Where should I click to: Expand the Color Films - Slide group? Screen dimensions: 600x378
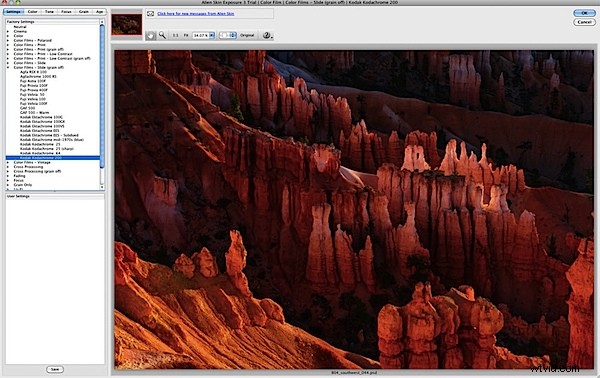coord(8,63)
